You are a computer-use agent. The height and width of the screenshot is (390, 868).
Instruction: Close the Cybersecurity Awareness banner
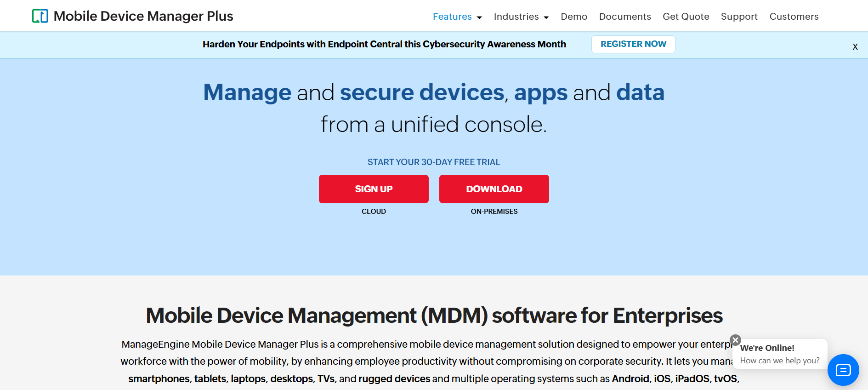coord(855,46)
